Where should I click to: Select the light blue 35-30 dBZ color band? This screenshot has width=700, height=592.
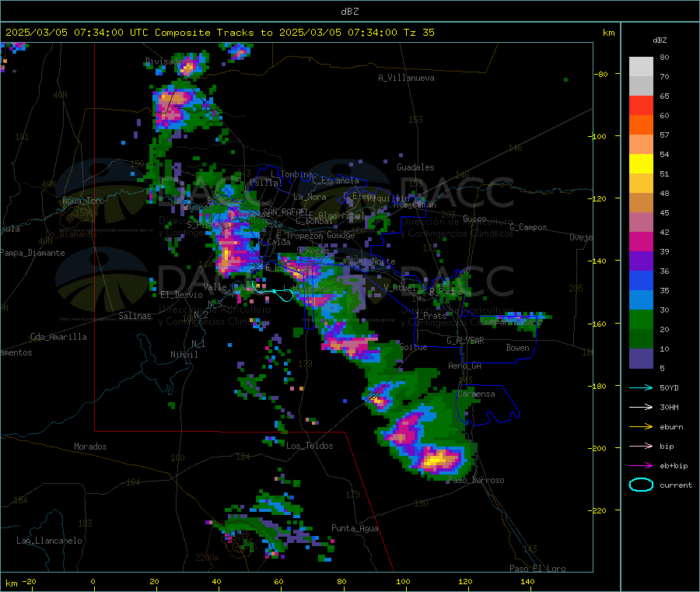coord(641,300)
